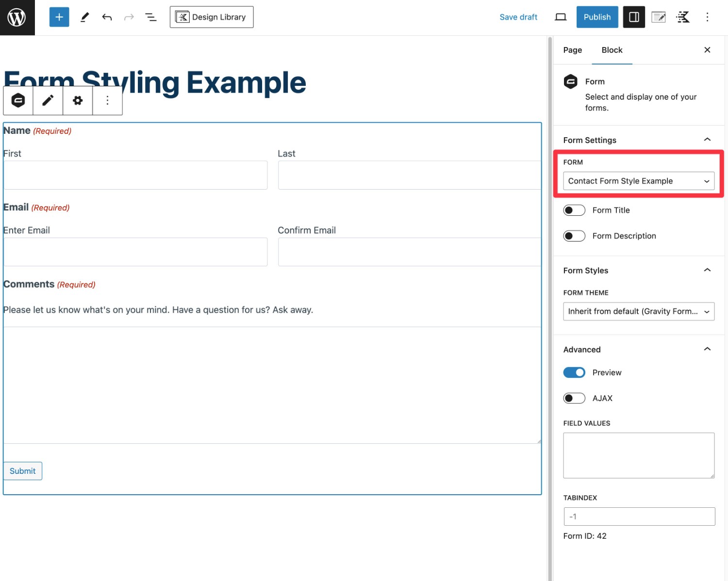
Task: Open the Document Overview list icon
Action: coord(150,16)
